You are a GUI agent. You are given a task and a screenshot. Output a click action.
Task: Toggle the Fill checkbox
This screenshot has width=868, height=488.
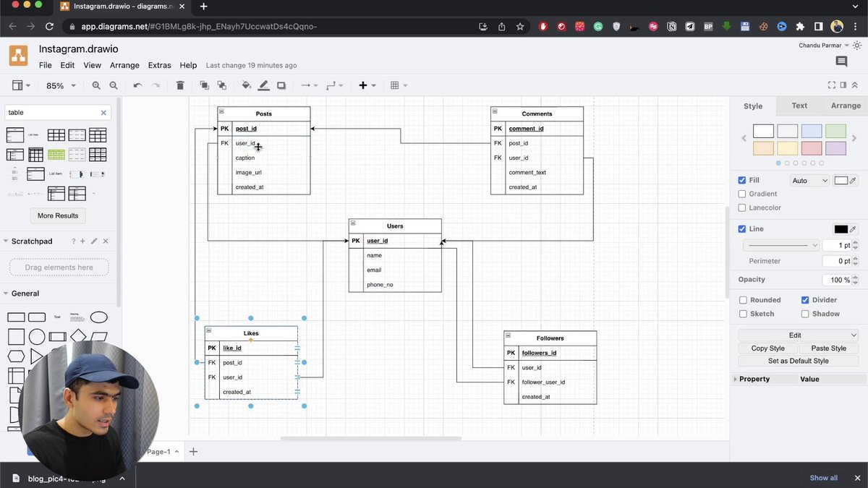tap(742, 180)
